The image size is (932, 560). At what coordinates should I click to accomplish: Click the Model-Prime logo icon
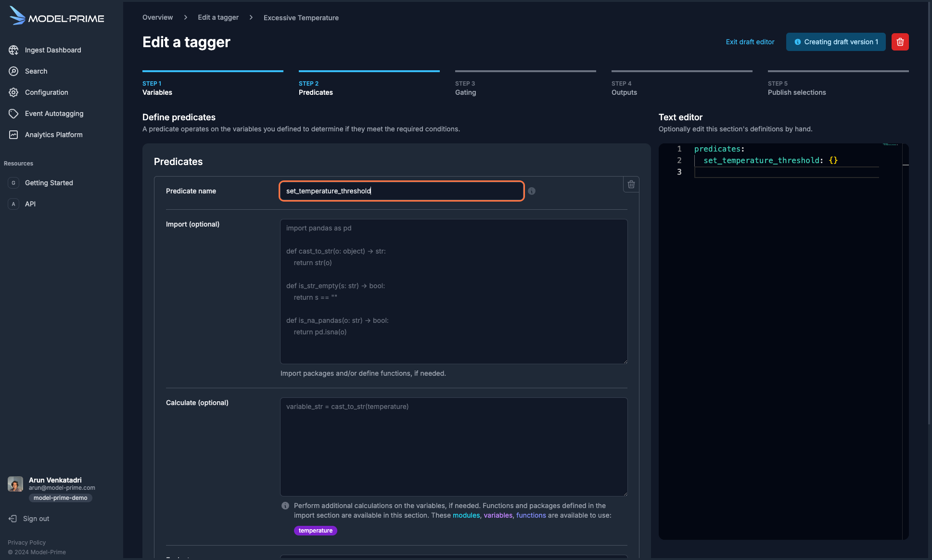coord(18,17)
